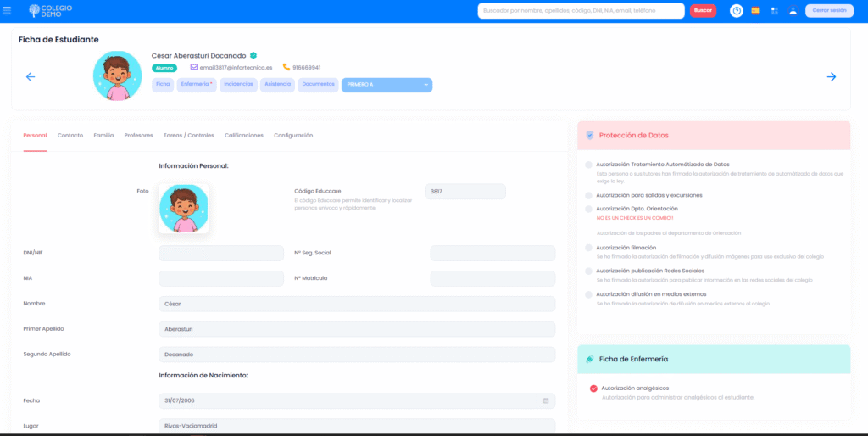Click the Spanish flag language icon
868x436 pixels.
coord(755,11)
